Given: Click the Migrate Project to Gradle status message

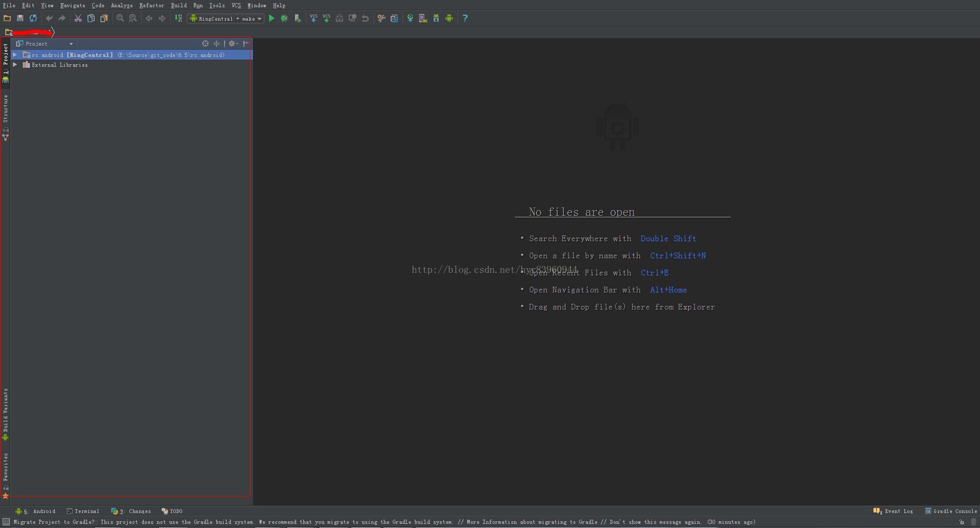Looking at the screenshot, I should pos(384,522).
